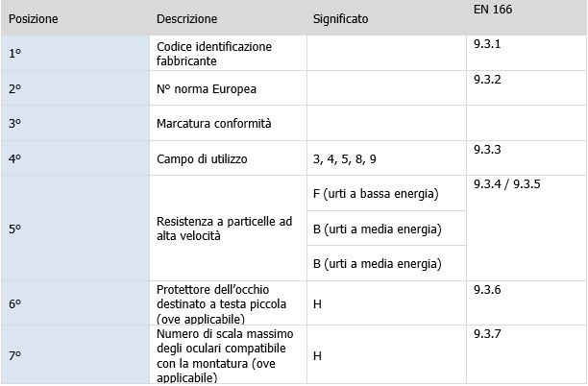Click the EN 166 column header
588x386 pixels.
[493, 12]
